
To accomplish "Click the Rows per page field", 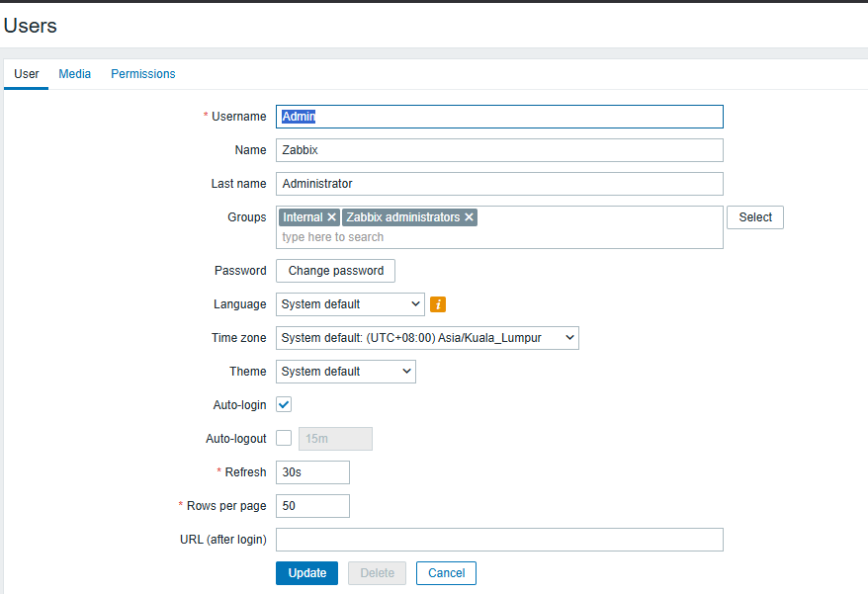I will (x=312, y=506).
